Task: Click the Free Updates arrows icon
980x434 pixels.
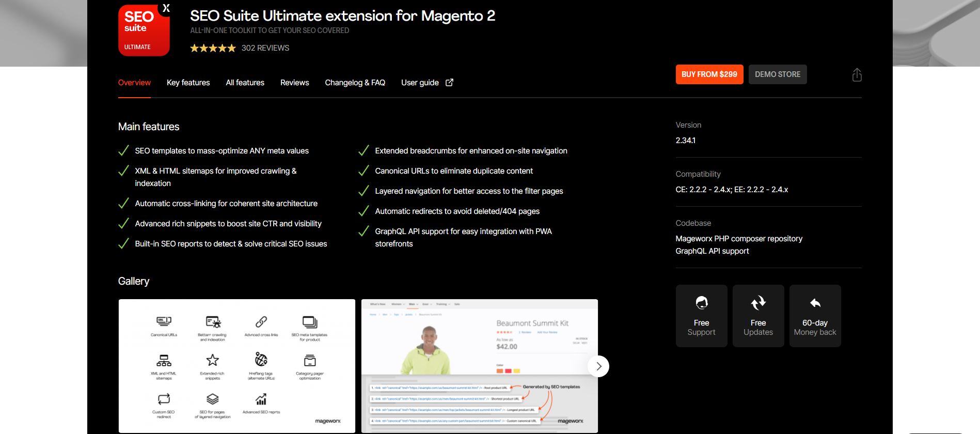Action: pos(758,303)
